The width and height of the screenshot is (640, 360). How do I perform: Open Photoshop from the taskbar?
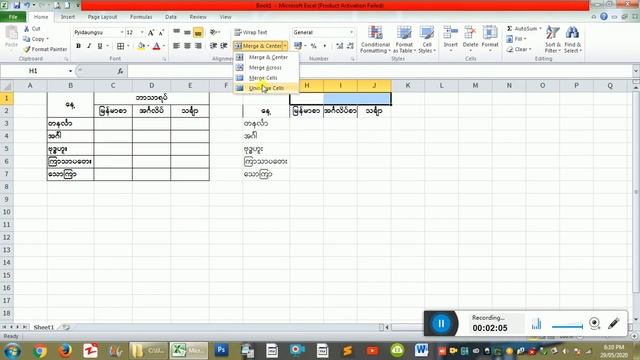[221, 350]
